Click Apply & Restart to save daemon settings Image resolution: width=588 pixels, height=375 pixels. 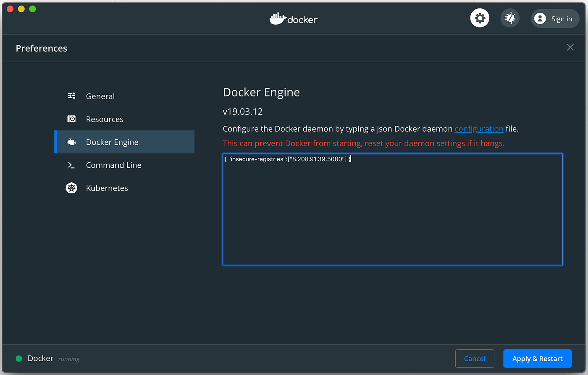pyautogui.click(x=537, y=359)
